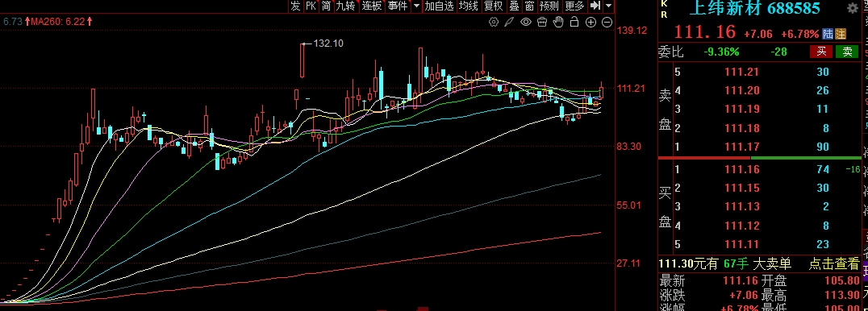This screenshot has height=311, width=868.
Task: Click the MA260: 6.22 indicator label
Action: 58,22
